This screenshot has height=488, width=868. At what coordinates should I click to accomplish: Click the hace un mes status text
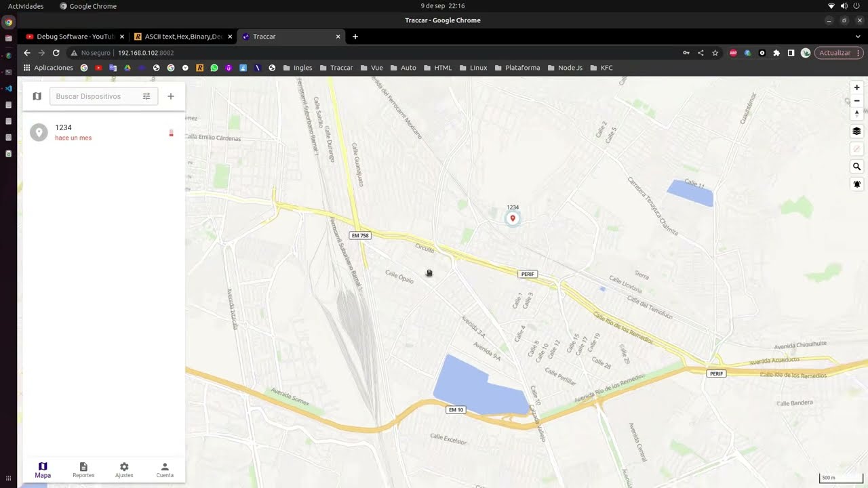click(73, 138)
